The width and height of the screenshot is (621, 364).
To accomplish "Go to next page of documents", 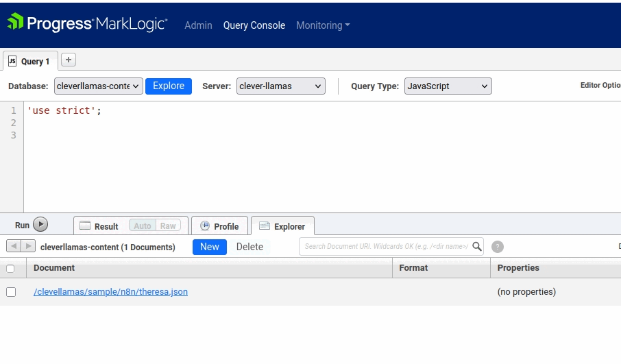I will click(28, 246).
